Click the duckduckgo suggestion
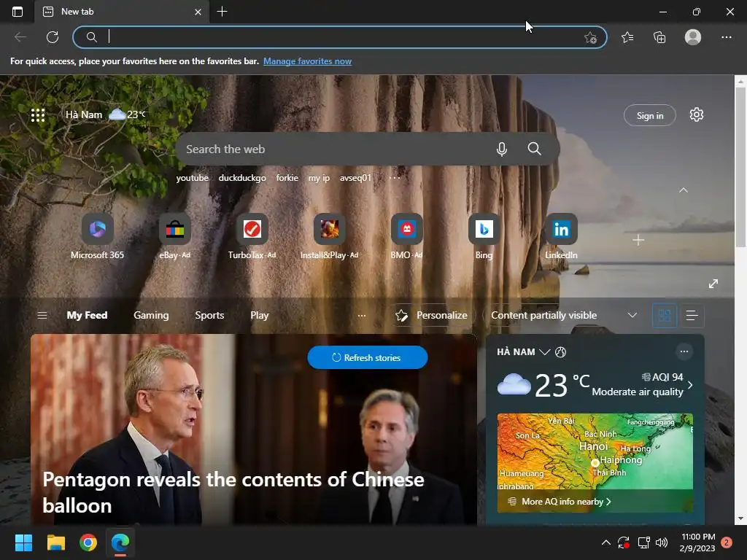 click(x=242, y=178)
